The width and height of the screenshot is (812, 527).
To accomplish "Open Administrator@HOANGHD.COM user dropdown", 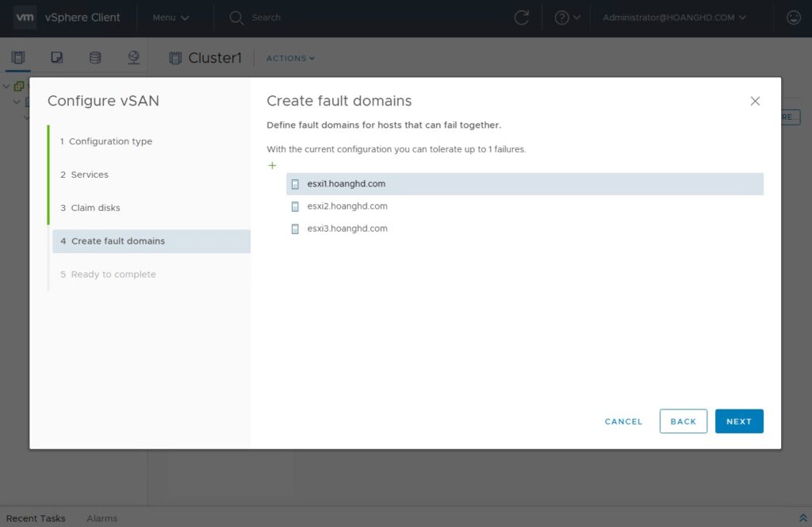I will coord(674,17).
